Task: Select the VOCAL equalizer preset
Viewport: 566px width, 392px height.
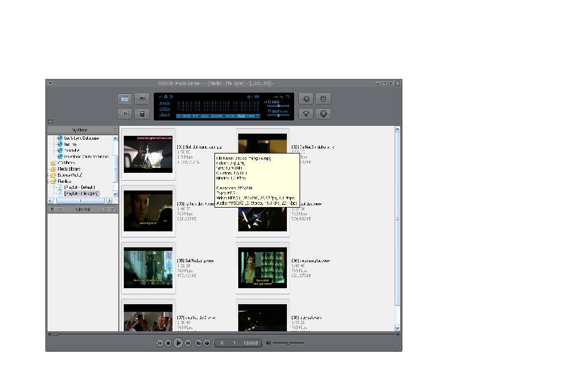Action: [x=230, y=116]
